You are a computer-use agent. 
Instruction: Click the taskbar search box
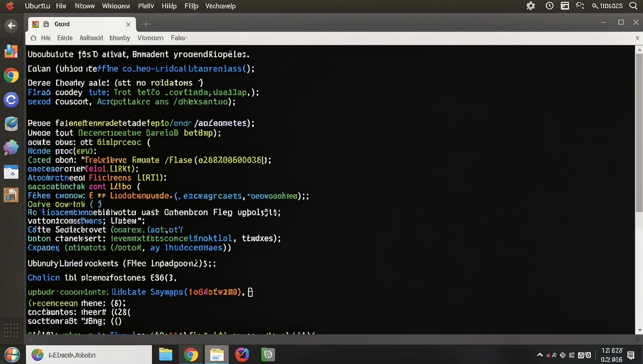coord(89,355)
